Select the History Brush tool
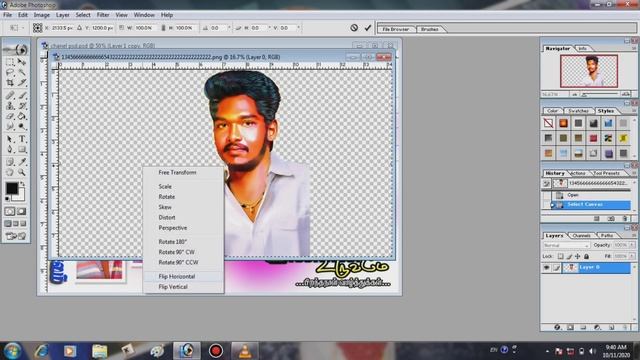 [22, 106]
